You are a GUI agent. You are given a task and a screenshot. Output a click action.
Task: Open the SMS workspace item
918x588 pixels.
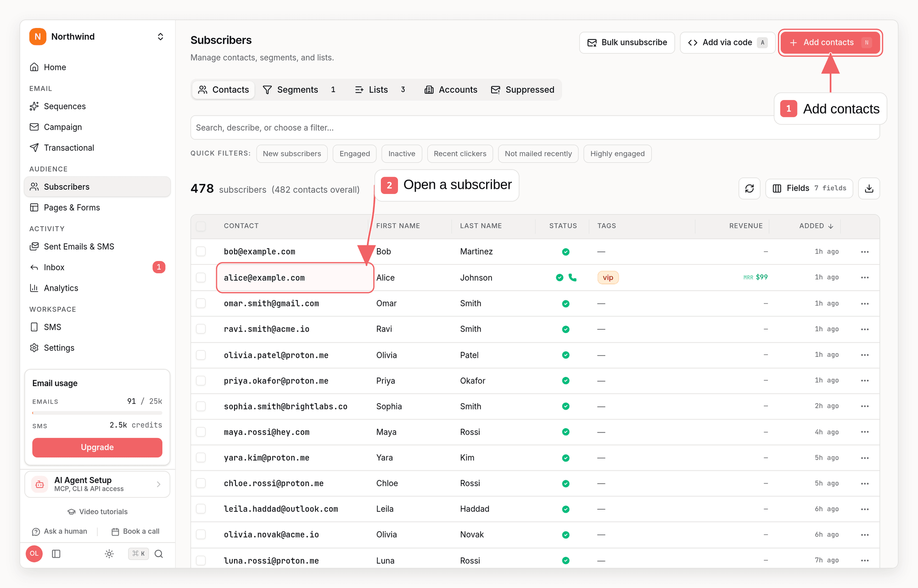point(97,327)
